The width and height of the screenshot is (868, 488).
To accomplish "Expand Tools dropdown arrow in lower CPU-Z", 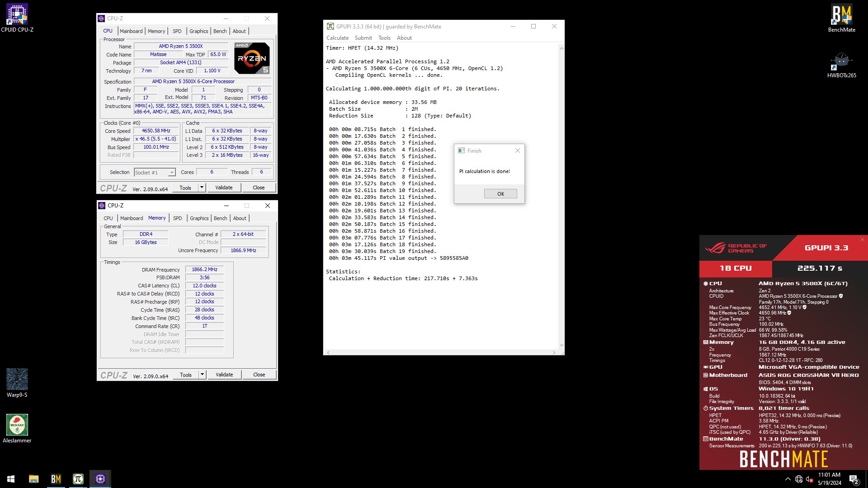I will 202,375.
